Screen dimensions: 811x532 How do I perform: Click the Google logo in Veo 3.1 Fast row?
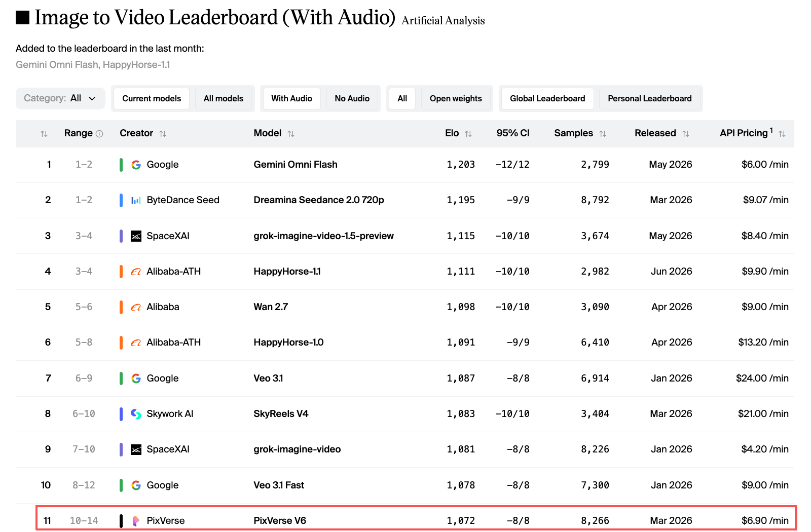(136, 485)
